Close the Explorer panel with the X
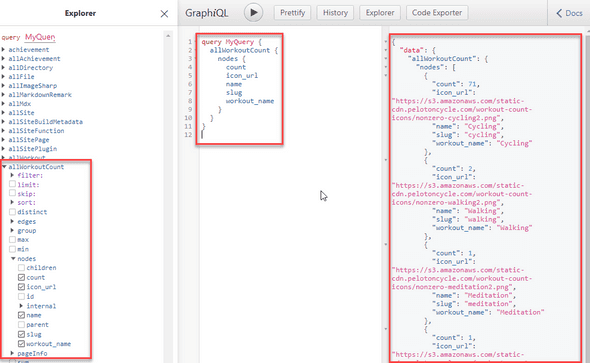The image size is (590, 363). pos(164,14)
